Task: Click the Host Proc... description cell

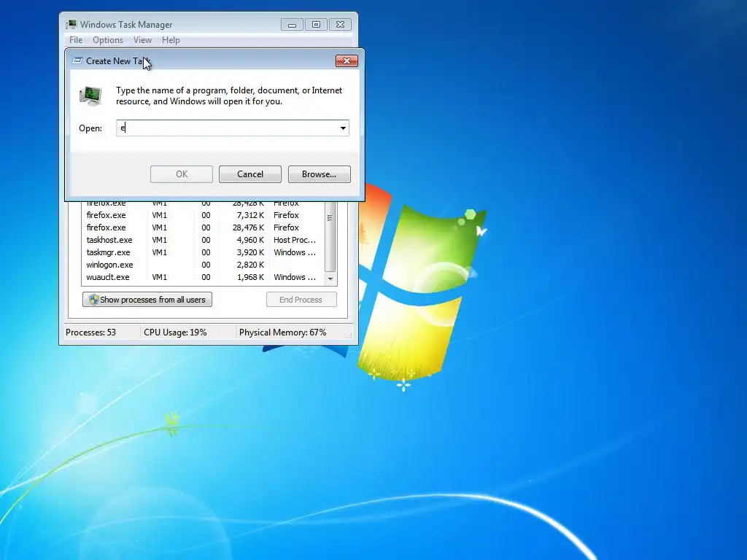Action: pyautogui.click(x=295, y=240)
